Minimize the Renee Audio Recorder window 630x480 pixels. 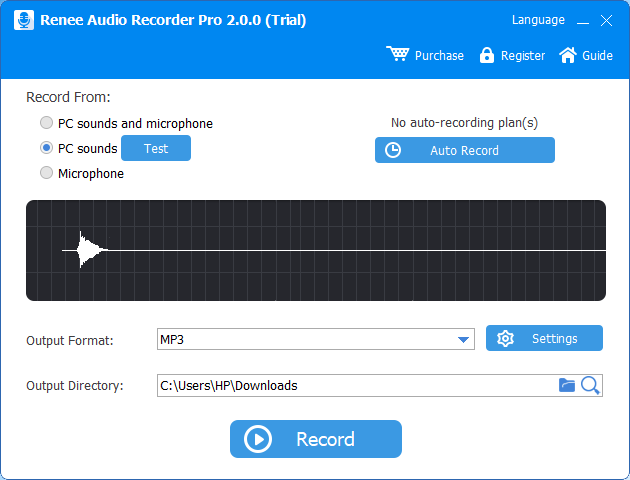tap(583, 21)
